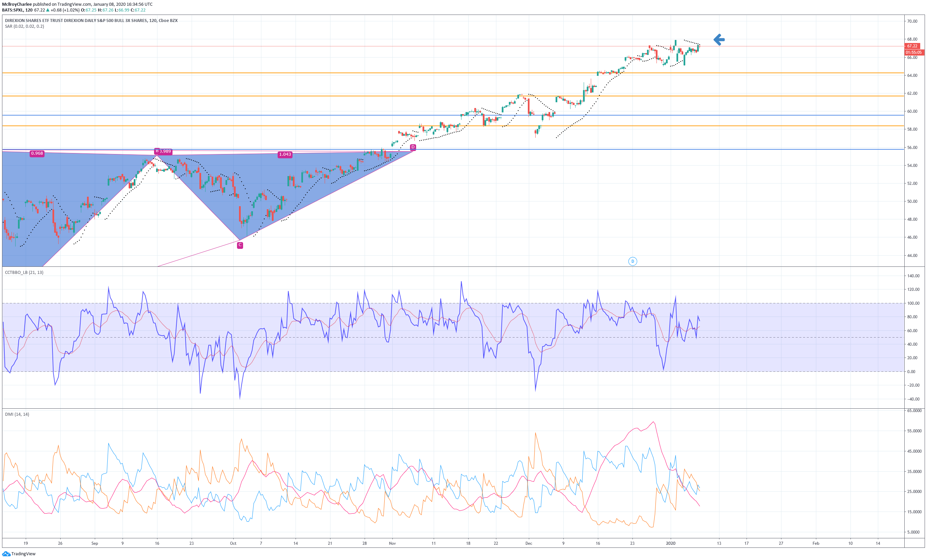Image resolution: width=927 pixels, height=560 pixels.
Task: Click the 44.00 price axis label
Action: pyautogui.click(x=912, y=256)
